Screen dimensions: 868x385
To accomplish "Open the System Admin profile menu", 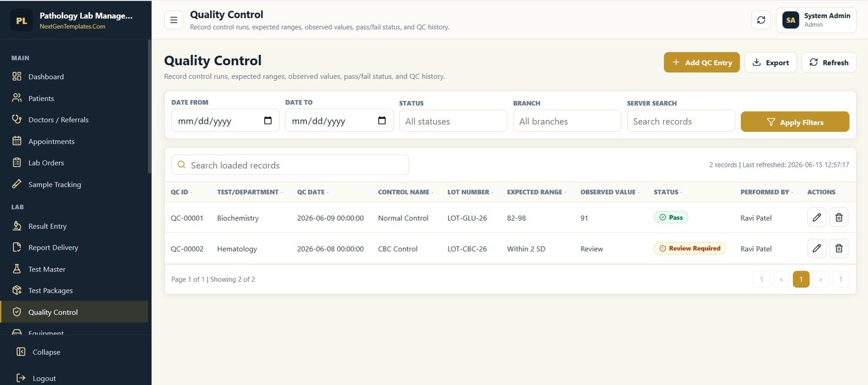I will (x=816, y=20).
